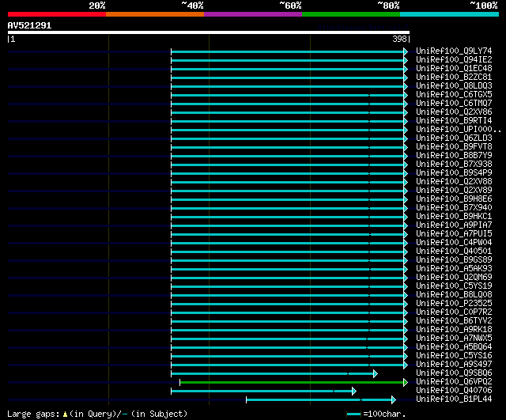The height and width of the screenshot is (420, 506).
Task: Select the UniRef100_B9FVT8 label
Action: (x=454, y=147)
